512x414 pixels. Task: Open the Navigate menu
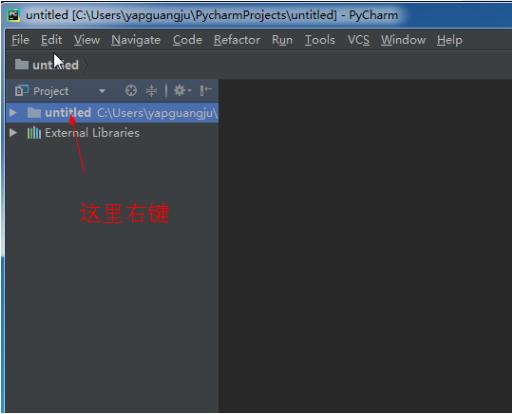point(136,40)
